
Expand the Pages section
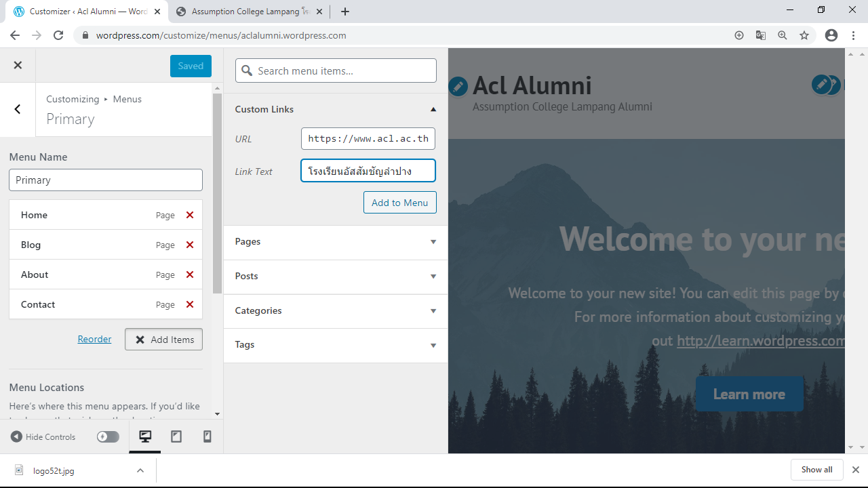[x=433, y=242]
